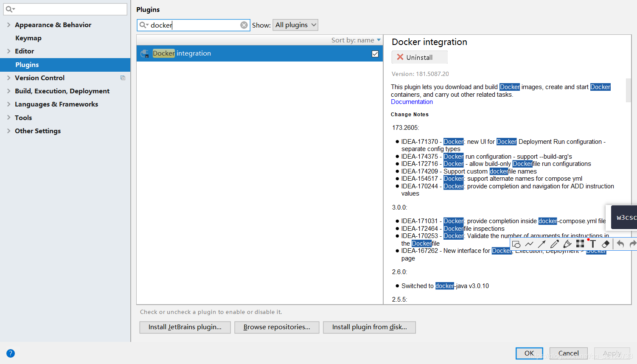Open settings search magnifier options
Image resolution: width=637 pixels, height=364 pixels.
(x=10, y=9)
